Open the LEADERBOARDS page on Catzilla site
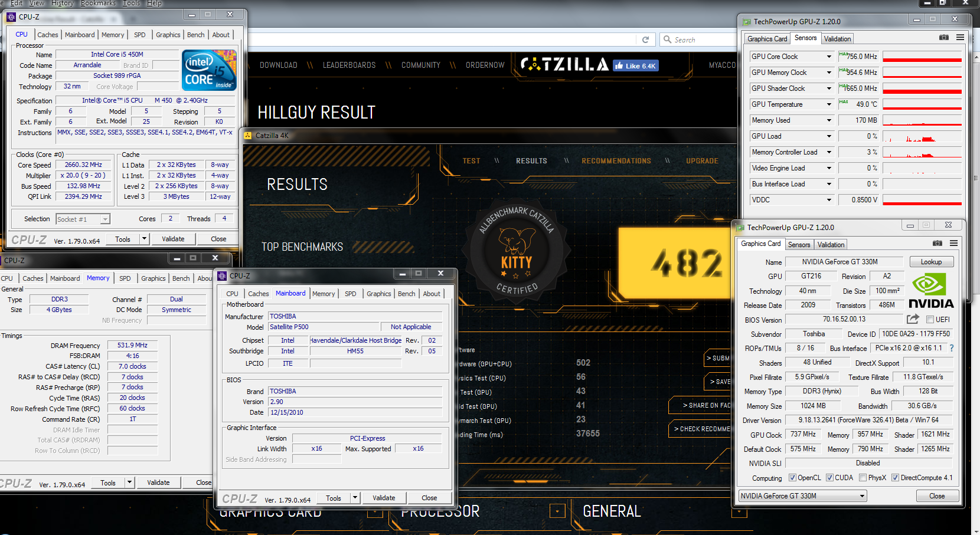The width and height of the screenshot is (980, 535). [349, 65]
